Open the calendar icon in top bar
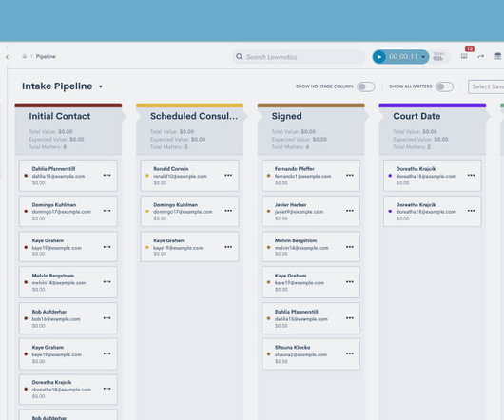The width and height of the screenshot is (504, 420). (497, 56)
